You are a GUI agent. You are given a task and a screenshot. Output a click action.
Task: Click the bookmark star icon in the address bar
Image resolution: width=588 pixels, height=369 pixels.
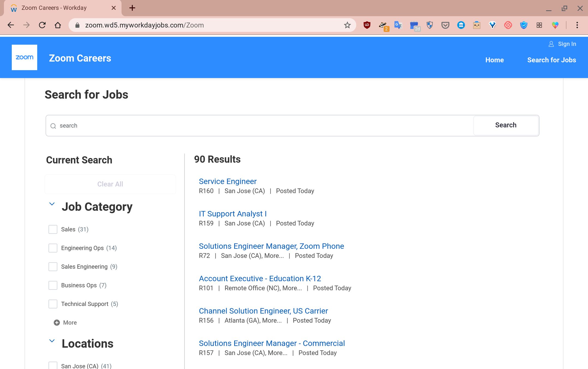(x=347, y=25)
